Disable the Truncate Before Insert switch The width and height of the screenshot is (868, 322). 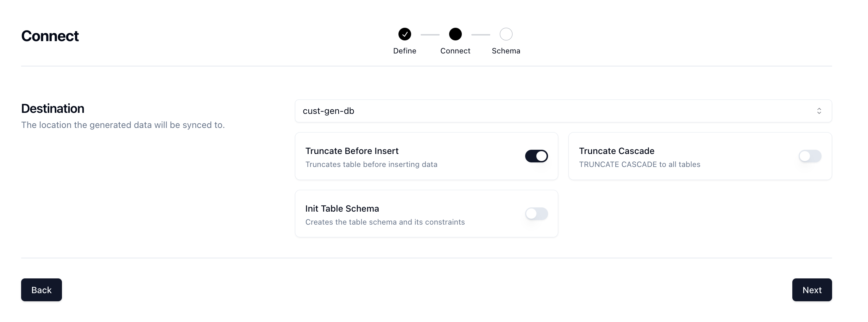(x=536, y=156)
